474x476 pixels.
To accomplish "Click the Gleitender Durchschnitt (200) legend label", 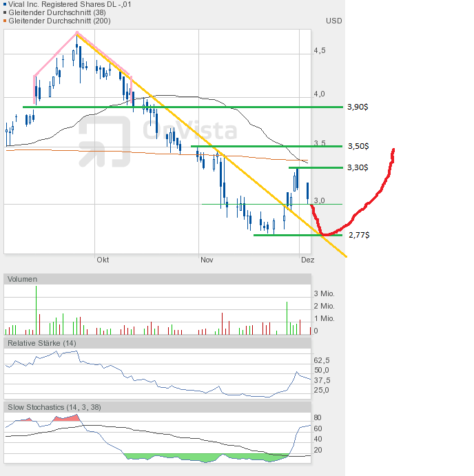I will pyautogui.click(x=59, y=21).
